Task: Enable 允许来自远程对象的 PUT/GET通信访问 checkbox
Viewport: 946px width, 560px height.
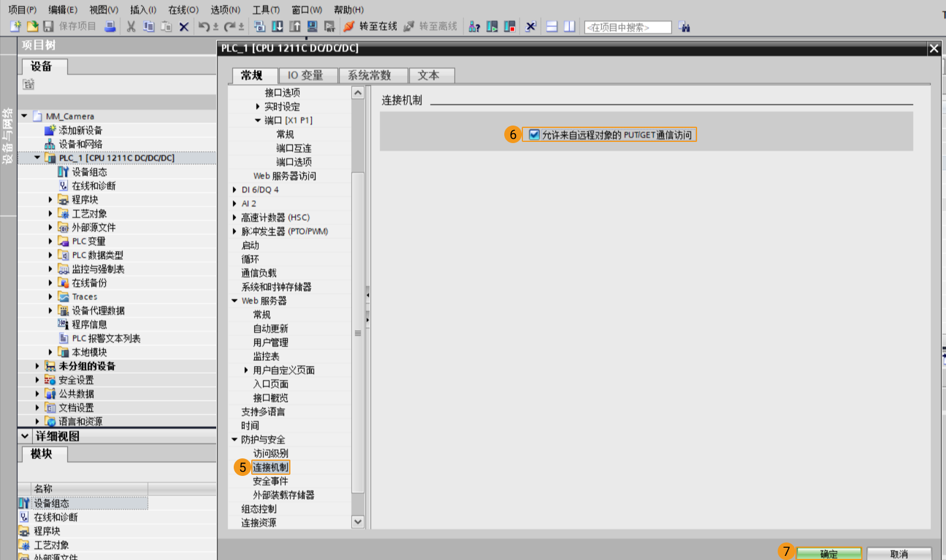Action: (x=532, y=134)
